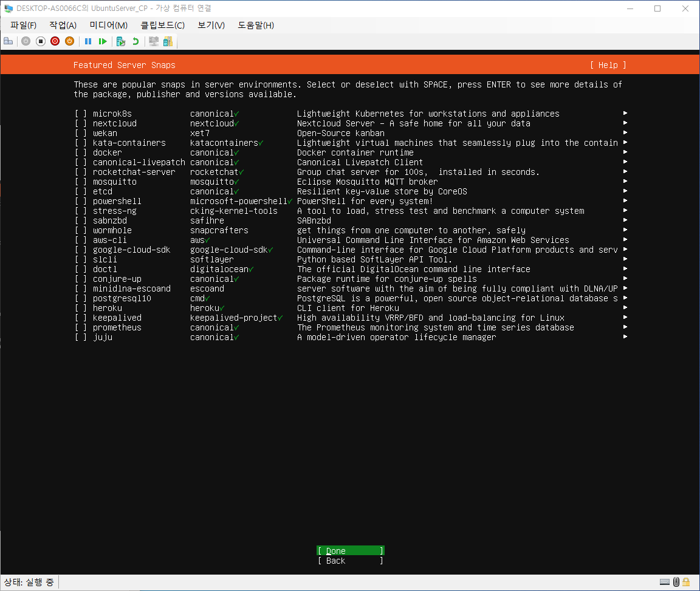Viewport: 700px width, 591px height.
Task: Open details arrow for etcd row
Action: tap(625, 191)
